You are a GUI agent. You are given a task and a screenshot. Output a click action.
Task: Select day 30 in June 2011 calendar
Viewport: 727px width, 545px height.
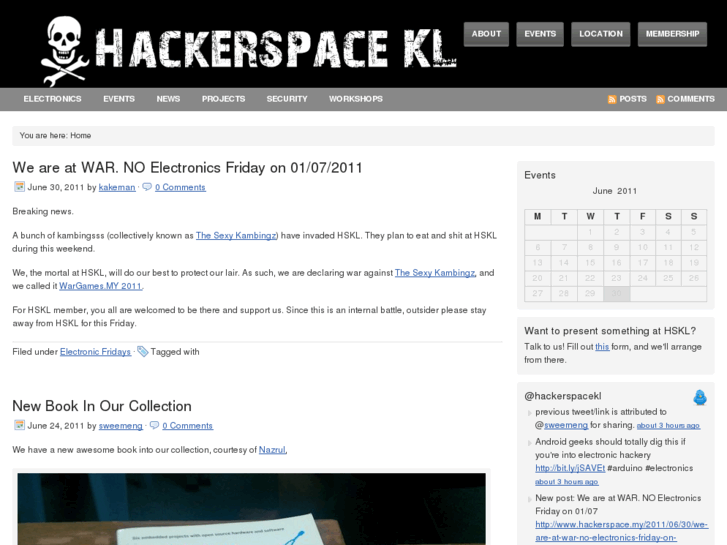pos(616,293)
